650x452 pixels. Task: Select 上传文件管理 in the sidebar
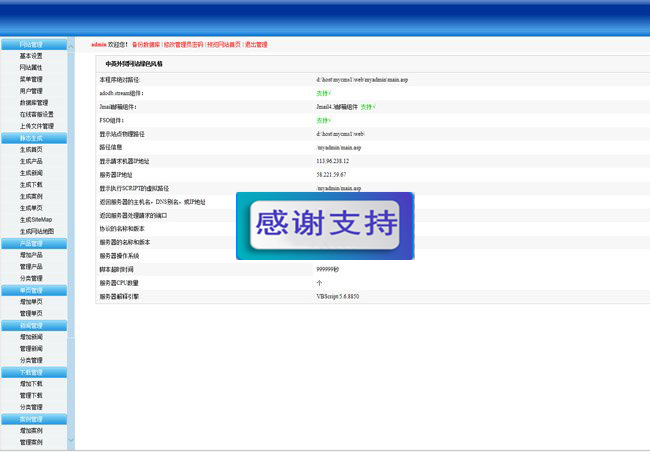pyautogui.click(x=37, y=126)
